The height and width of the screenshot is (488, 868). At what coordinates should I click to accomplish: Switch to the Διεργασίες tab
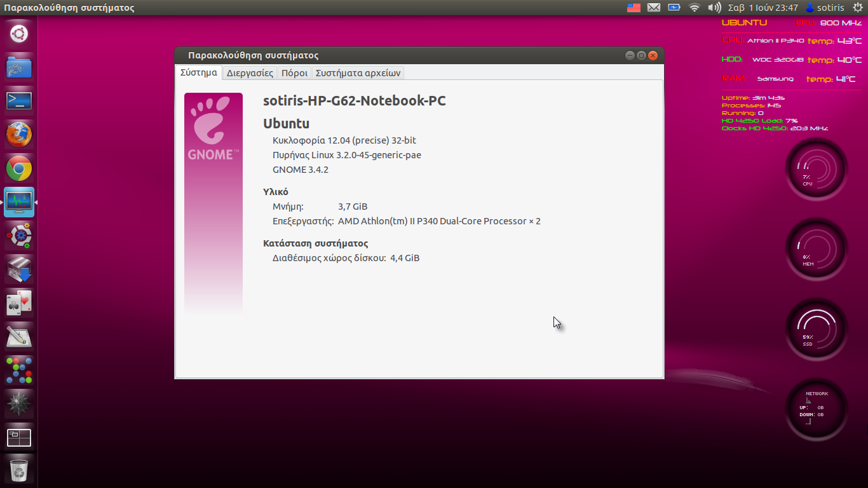(x=250, y=73)
